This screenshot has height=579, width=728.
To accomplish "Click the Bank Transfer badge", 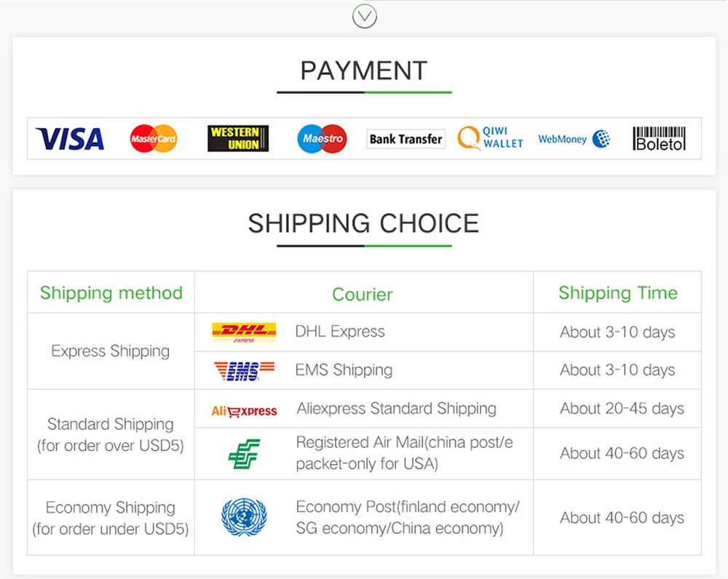I will (405, 139).
